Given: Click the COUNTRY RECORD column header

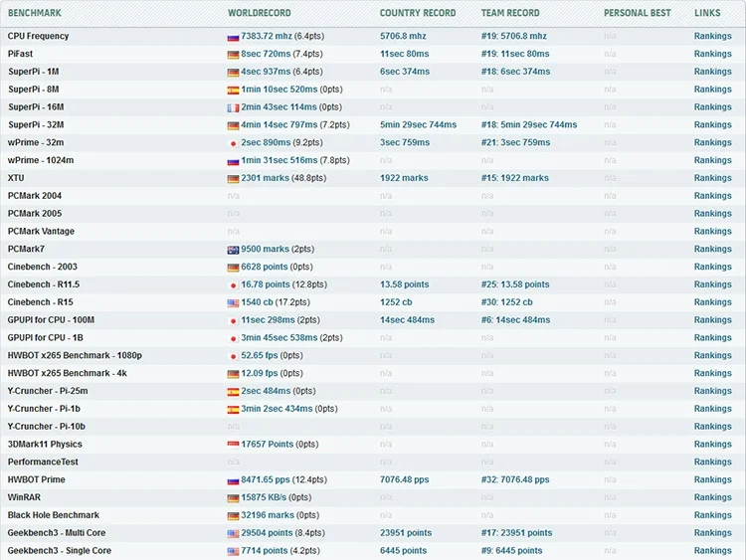Looking at the screenshot, I should pyautogui.click(x=418, y=13).
